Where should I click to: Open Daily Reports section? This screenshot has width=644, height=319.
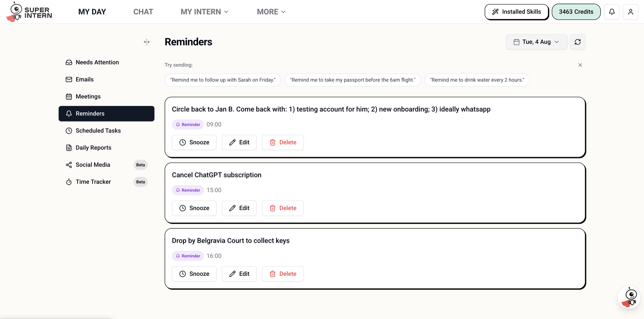click(106, 148)
